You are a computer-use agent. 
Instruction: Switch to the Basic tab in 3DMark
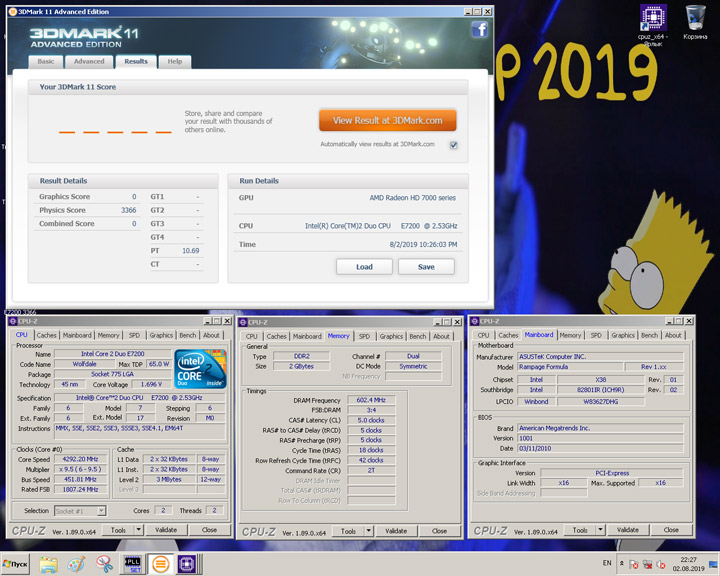tap(46, 62)
